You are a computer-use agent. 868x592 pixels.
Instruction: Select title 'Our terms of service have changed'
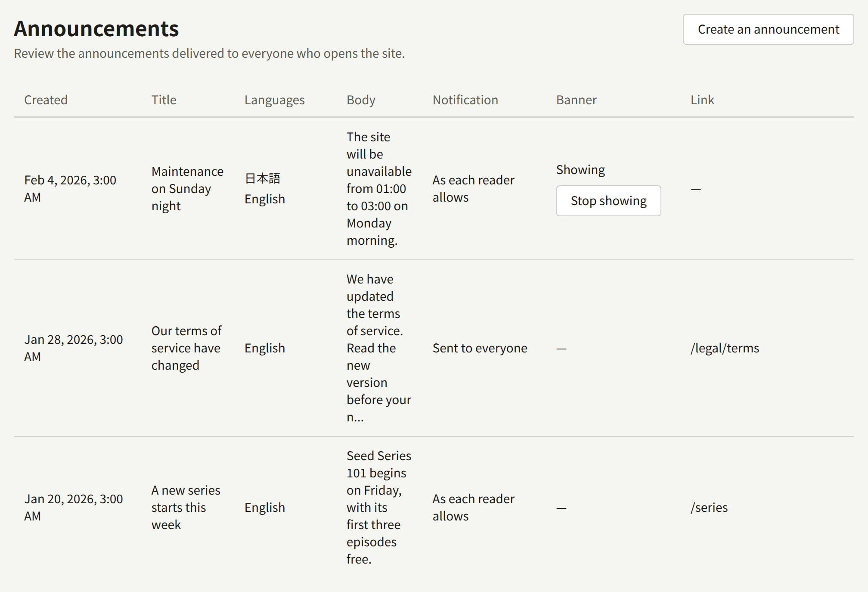(186, 348)
